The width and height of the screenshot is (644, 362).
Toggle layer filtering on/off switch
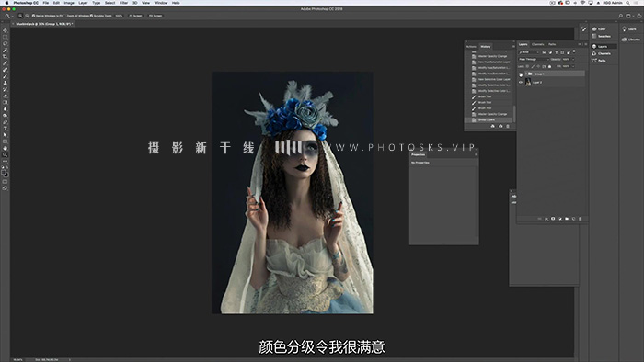click(x=574, y=51)
